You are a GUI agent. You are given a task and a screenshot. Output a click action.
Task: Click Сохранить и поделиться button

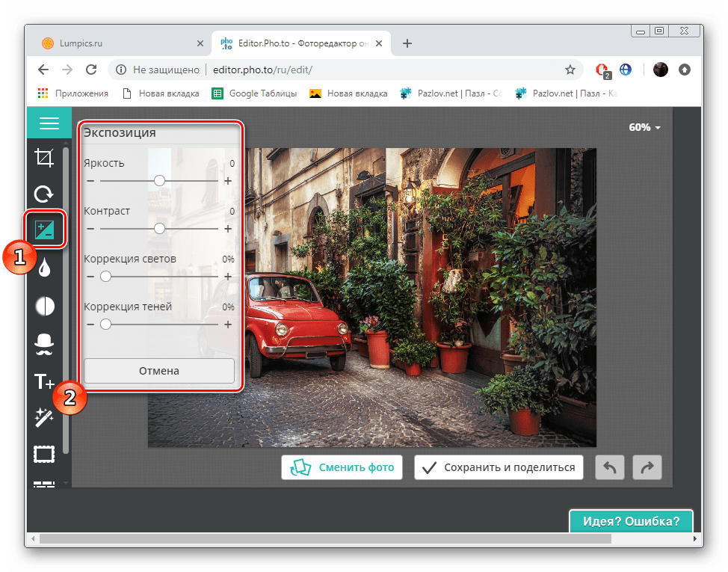(499, 467)
